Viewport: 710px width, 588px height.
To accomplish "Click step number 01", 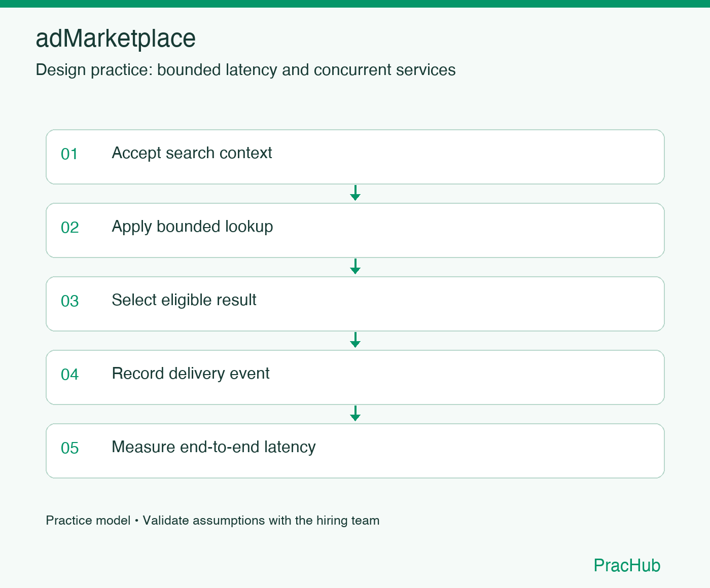I will pos(69,154).
